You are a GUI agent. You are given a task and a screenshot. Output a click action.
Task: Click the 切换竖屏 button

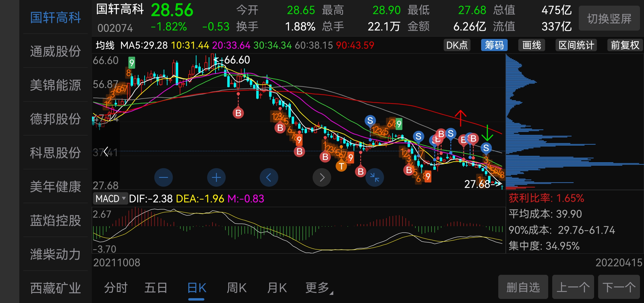pyautogui.click(x=609, y=18)
